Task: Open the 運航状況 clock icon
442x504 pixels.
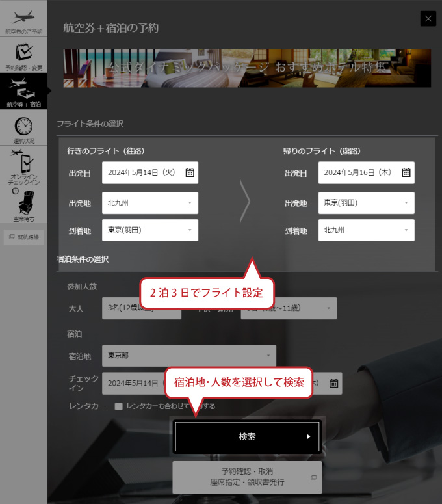Action: [x=23, y=129]
